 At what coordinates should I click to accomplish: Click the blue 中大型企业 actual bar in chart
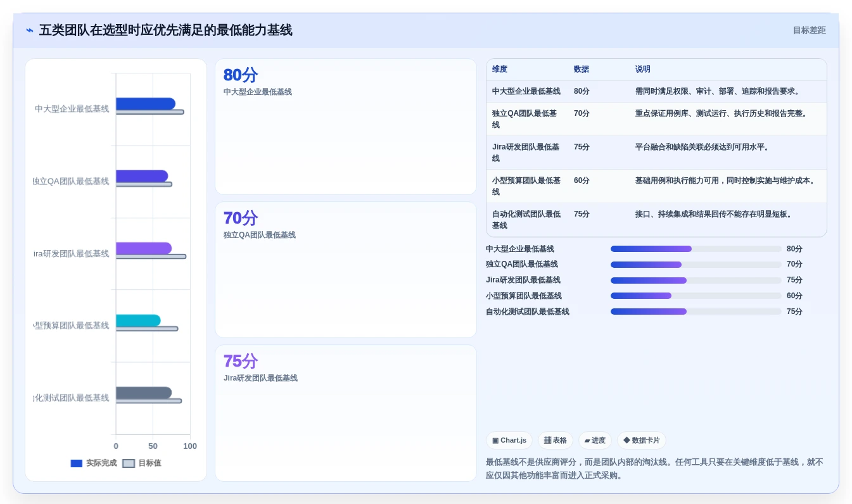point(146,104)
